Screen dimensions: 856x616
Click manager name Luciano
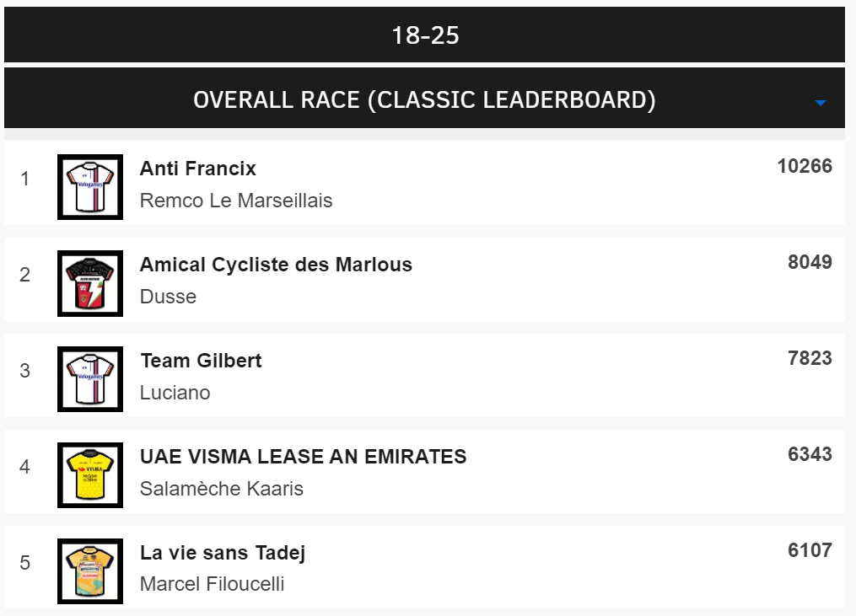coord(175,393)
